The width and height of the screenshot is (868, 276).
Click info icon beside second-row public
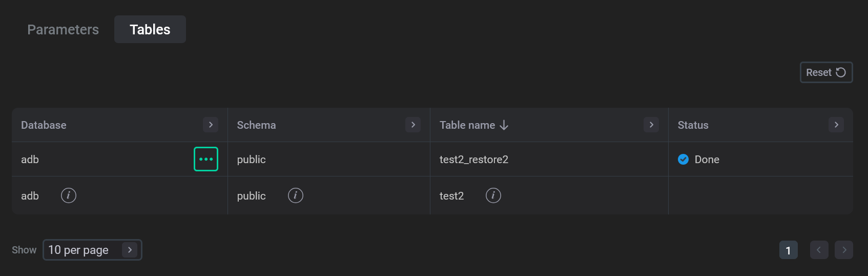(x=296, y=195)
